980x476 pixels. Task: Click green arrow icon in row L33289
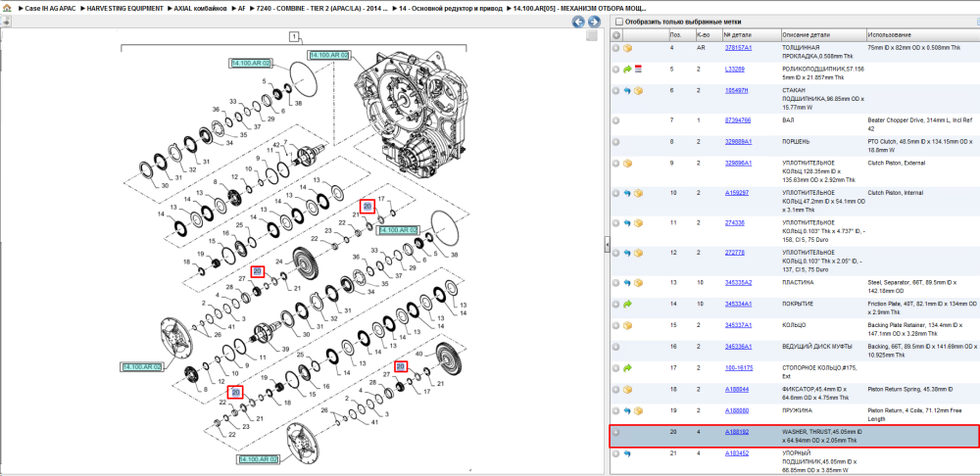click(x=628, y=70)
